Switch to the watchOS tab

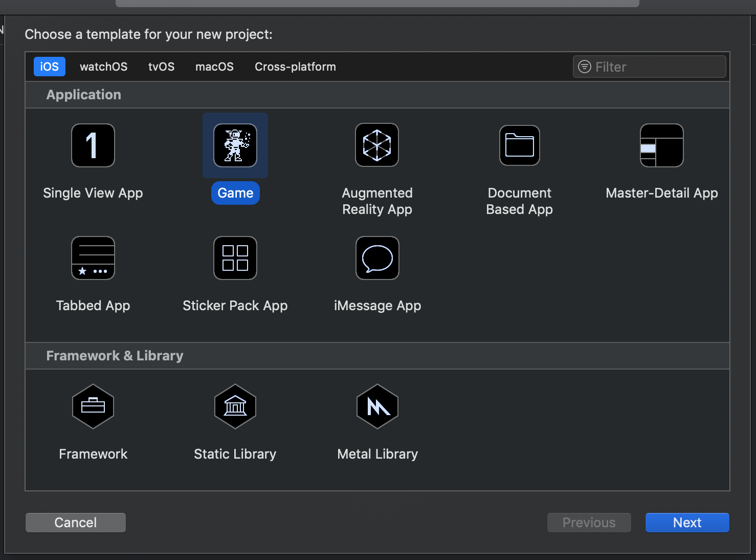103,67
